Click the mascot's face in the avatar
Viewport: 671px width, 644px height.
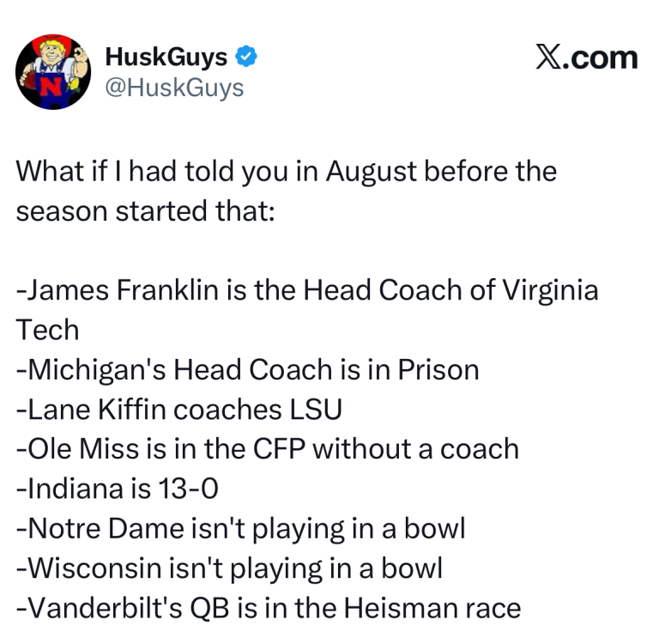click(51, 54)
